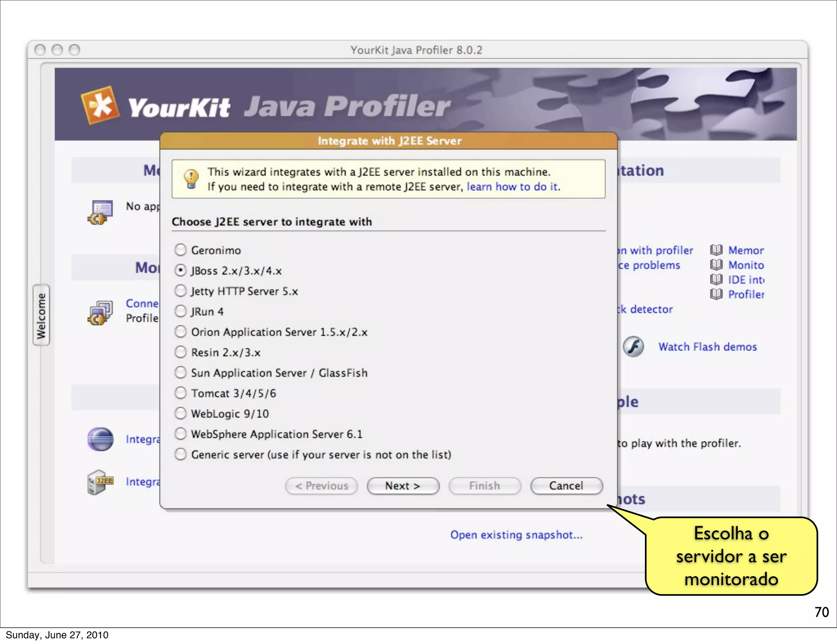The image size is (837, 644).
Task: Select Sun Application Server / GlassFish option
Action: coord(181,372)
